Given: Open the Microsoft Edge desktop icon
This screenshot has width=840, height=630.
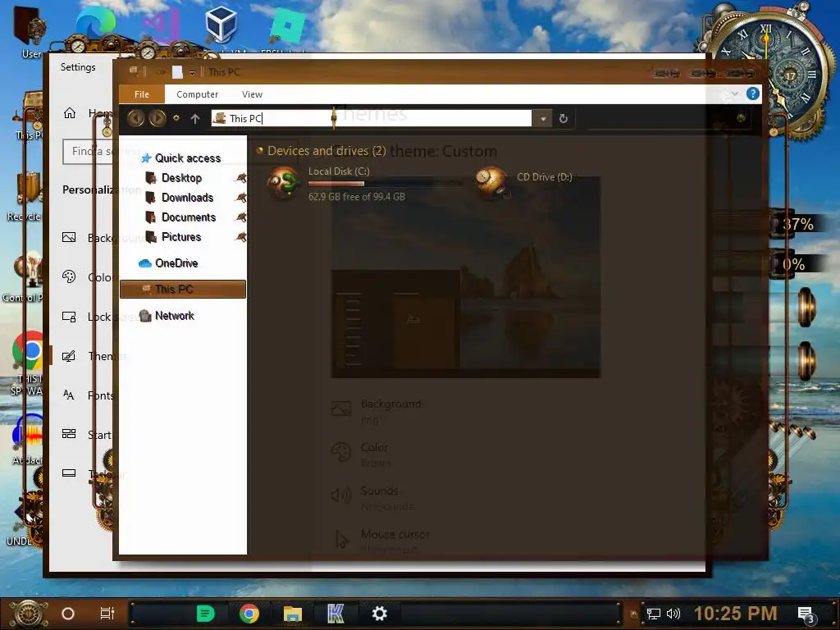Looking at the screenshot, I should pos(95,24).
